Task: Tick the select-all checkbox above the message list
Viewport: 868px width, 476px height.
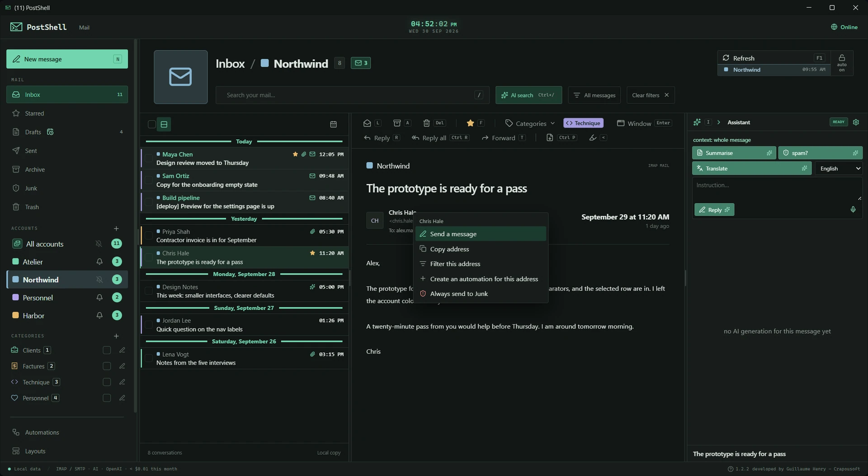Action: tap(152, 124)
